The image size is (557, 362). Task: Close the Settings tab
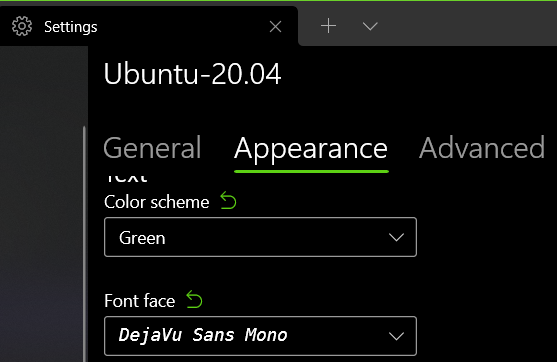coord(275,27)
